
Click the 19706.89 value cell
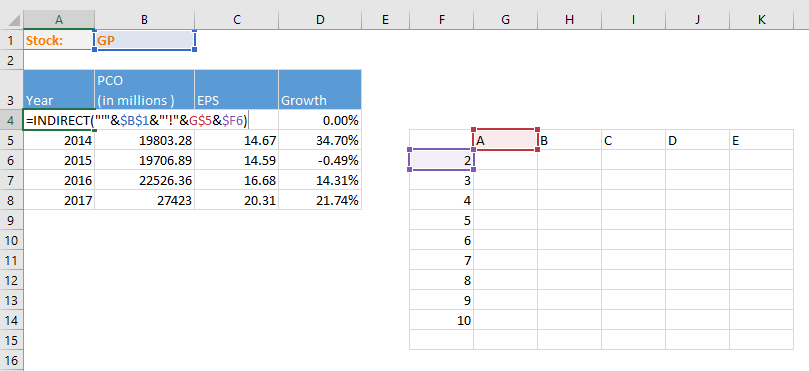(x=144, y=160)
